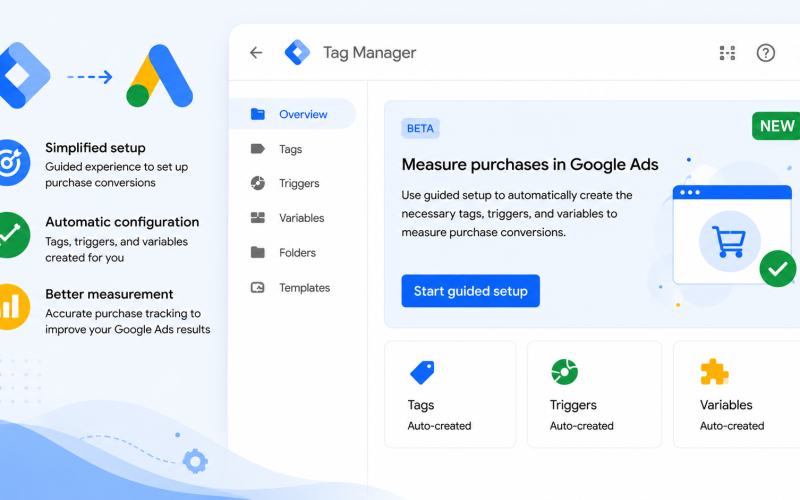Click the orange puzzle icon on Variables card
The image size is (800, 500).
click(x=714, y=371)
